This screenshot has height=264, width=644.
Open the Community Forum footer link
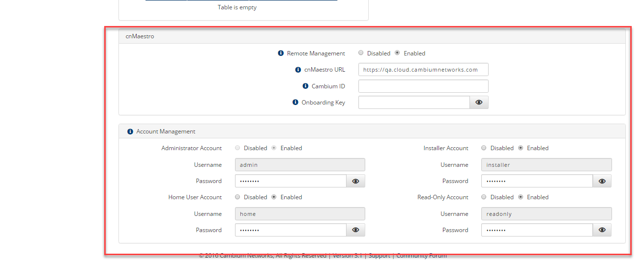[x=421, y=256]
